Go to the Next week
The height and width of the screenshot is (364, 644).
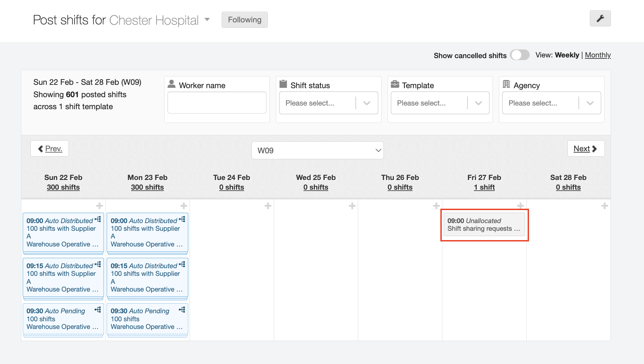pos(585,148)
